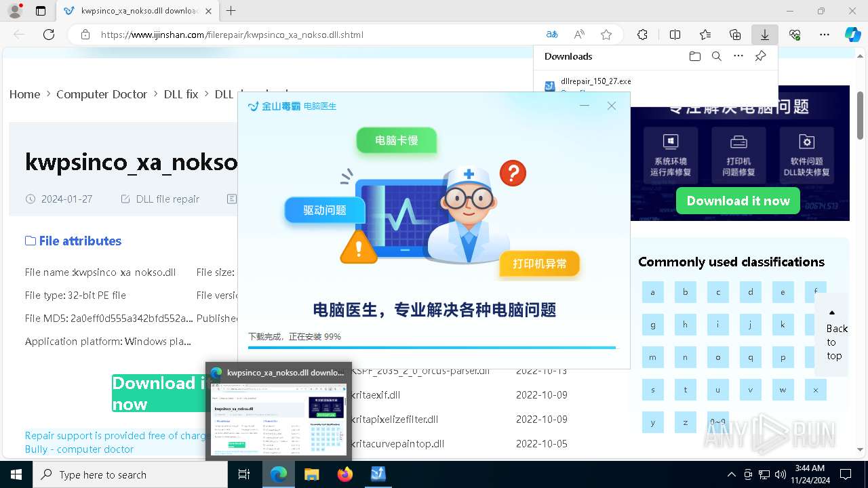Click the downloads toolbar icon
868x488 pixels.
[x=765, y=35]
